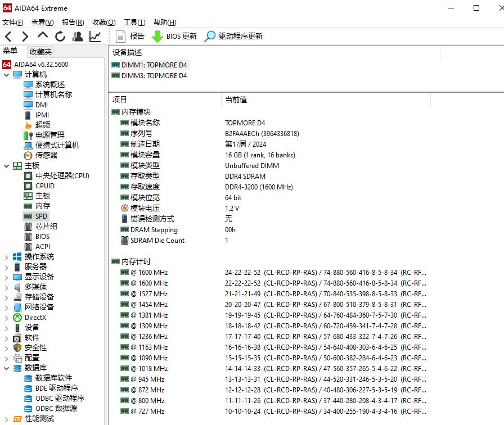Expand the 显示设备 tree node
Image resolution: width=504 pixels, height=425 pixels.
coord(6,277)
